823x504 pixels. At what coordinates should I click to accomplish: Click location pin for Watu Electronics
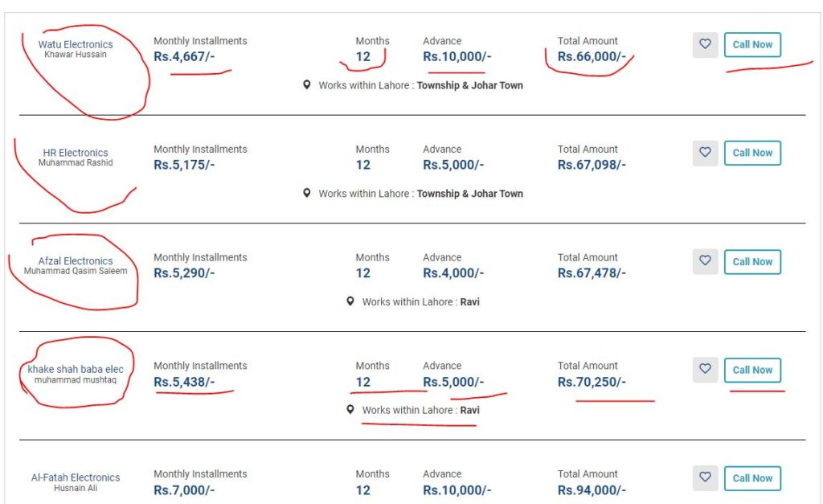point(306,84)
